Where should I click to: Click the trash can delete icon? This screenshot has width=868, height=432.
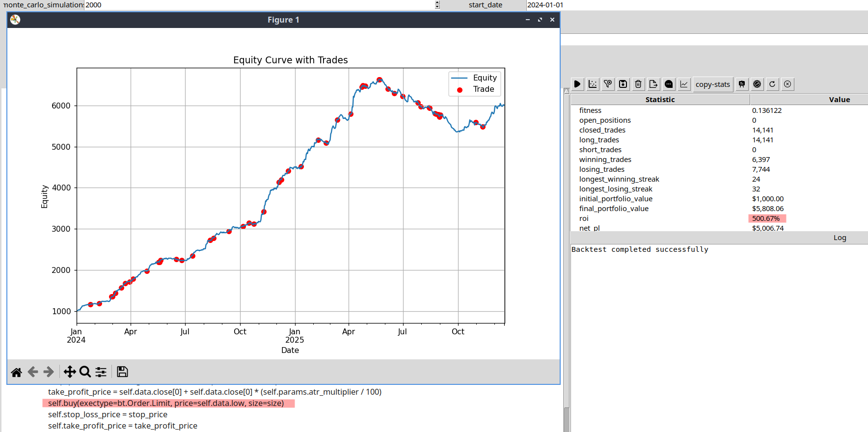point(638,84)
